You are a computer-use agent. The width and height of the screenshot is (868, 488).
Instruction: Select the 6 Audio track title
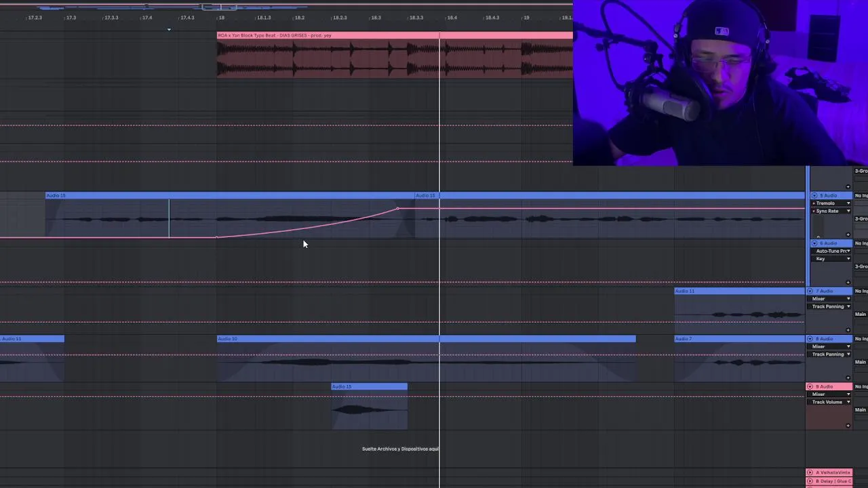click(x=833, y=243)
